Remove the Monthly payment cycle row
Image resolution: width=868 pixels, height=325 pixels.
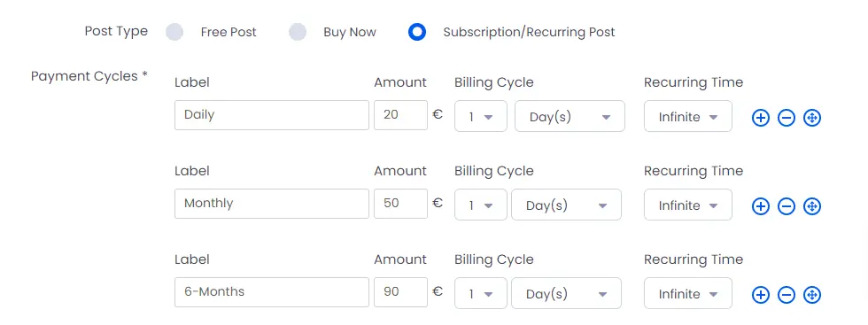[787, 206]
